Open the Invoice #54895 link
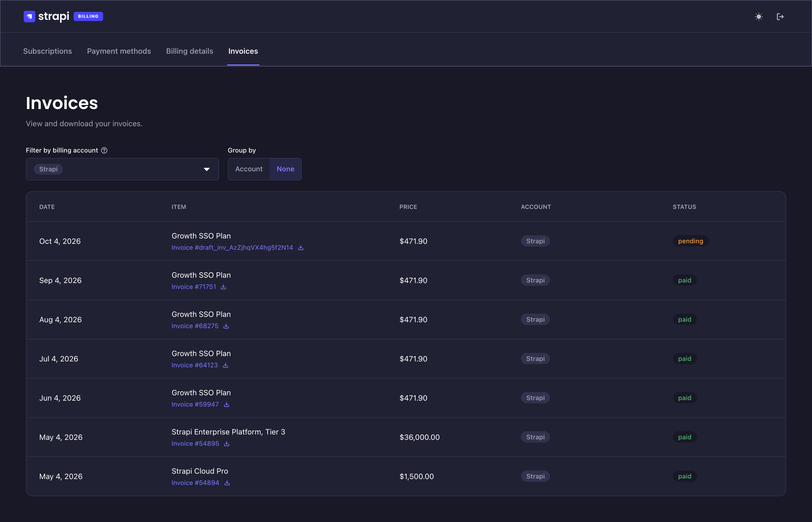This screenshot has width=812, height=522. tap(195, 444)
